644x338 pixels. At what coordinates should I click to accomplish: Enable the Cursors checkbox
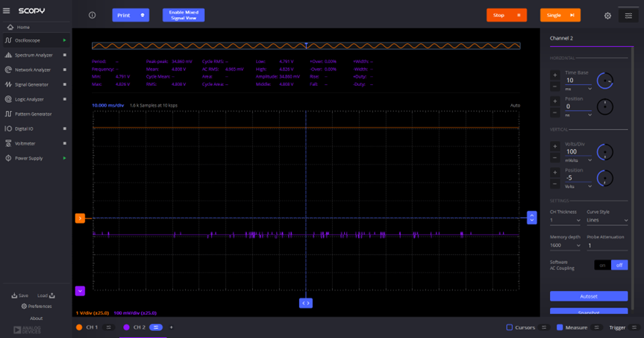coord(509,328)
